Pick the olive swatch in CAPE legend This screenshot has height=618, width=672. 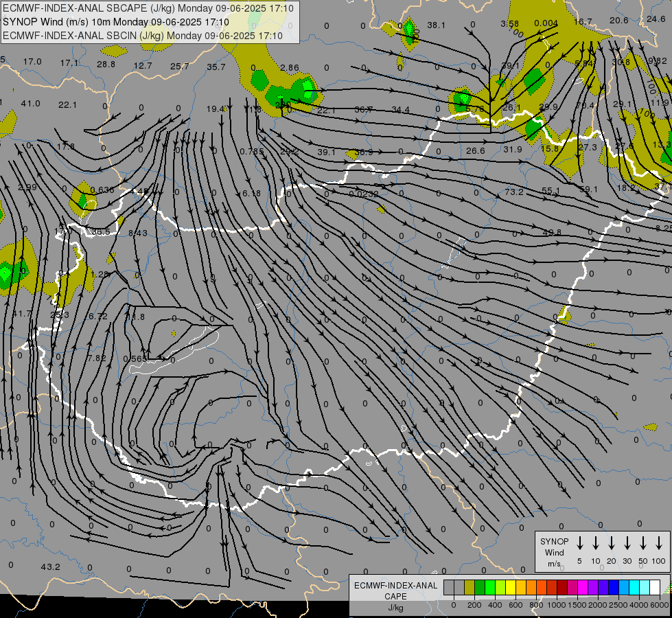coord(470,588)
